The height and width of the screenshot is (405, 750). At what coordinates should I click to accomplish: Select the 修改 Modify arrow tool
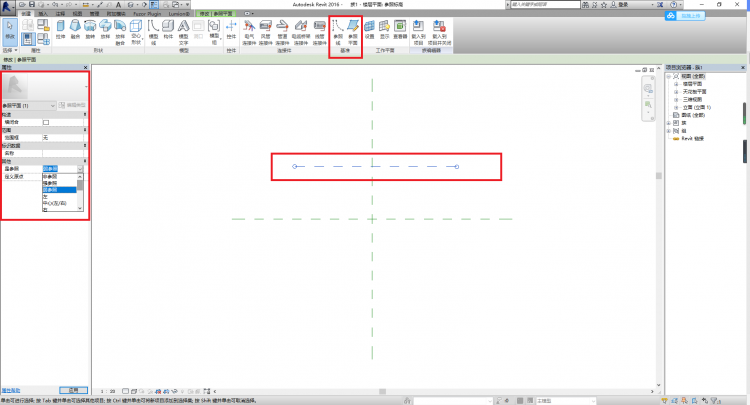[x=10, y=31]
